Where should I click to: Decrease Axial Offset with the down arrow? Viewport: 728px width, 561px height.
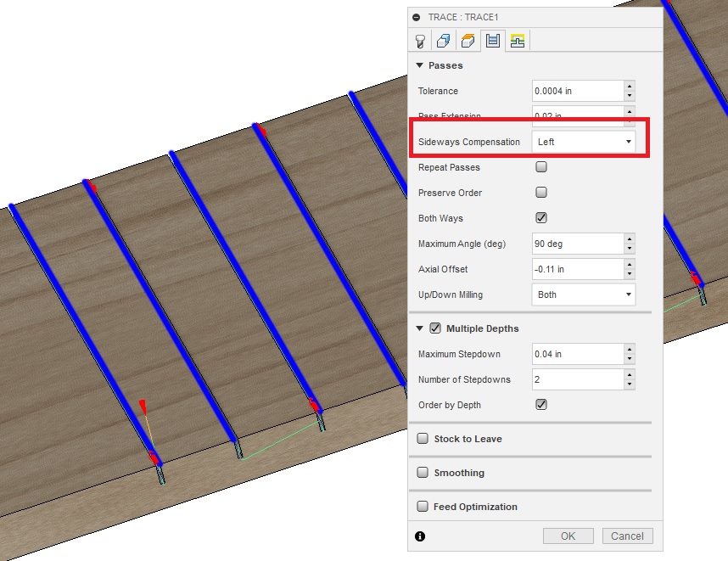click(630, 274)
